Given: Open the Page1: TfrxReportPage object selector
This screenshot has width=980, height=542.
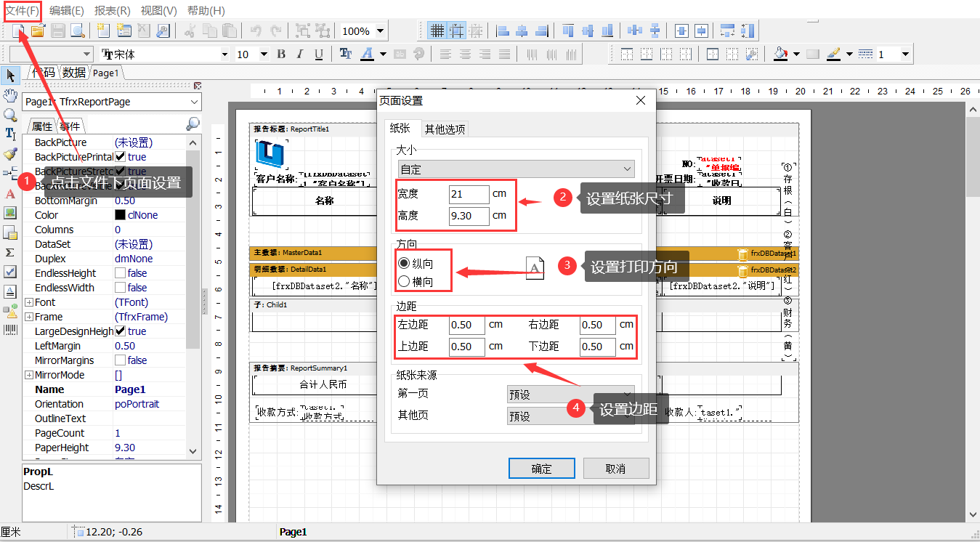Looking at the screenshot, I should coord(112,102).
